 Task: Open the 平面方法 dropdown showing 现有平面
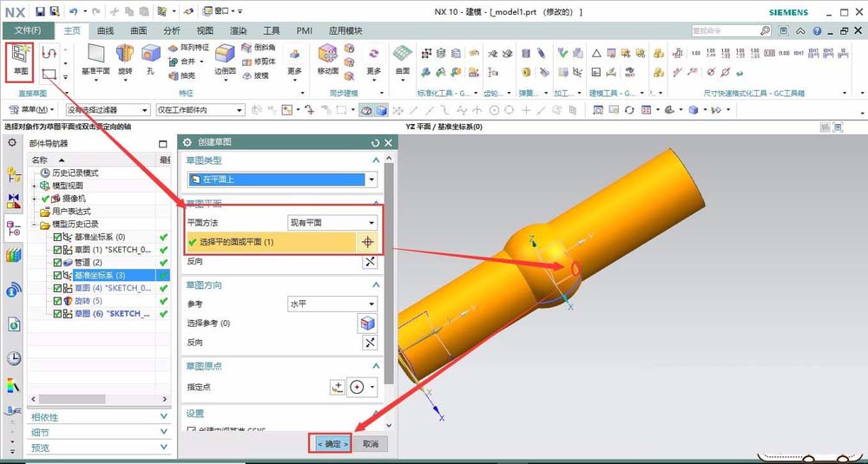tap(332, 223)
